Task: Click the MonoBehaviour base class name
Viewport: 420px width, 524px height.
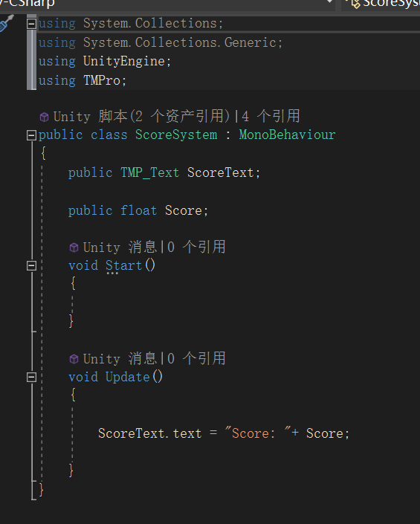Action: point(287,135)
